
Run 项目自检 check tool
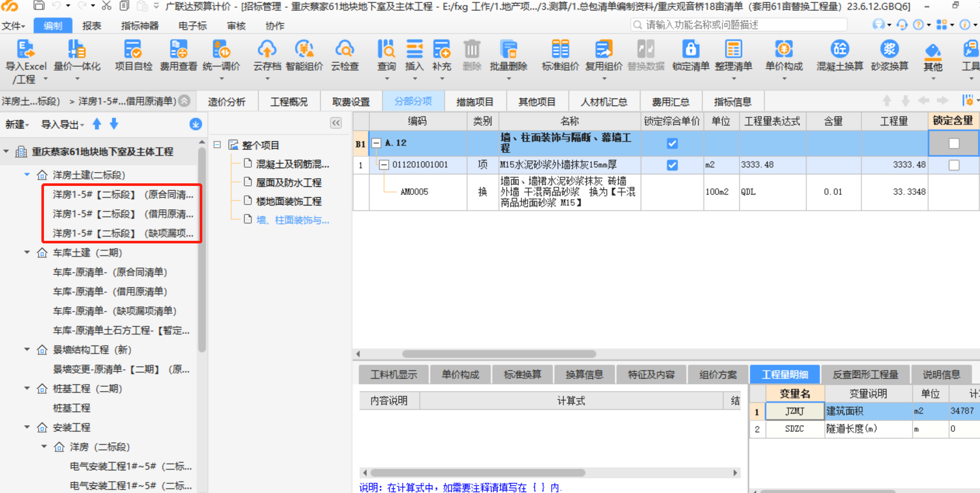[x=133, y=56]
